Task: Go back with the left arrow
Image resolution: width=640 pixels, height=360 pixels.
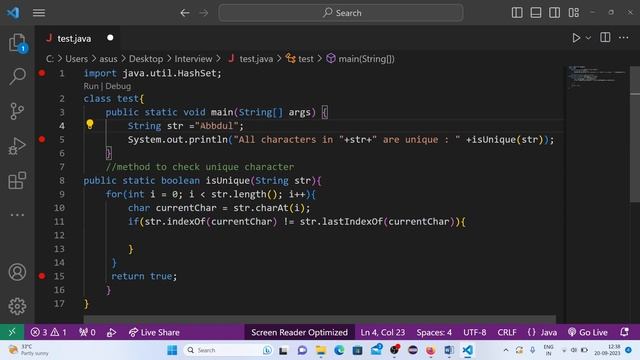Action: pyautogui.click(x=185, y=13)
